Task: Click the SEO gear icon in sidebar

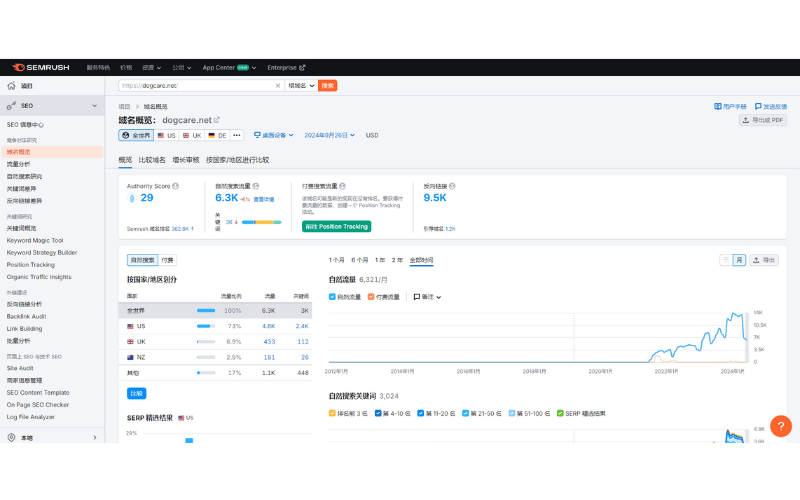Action: 11,106
